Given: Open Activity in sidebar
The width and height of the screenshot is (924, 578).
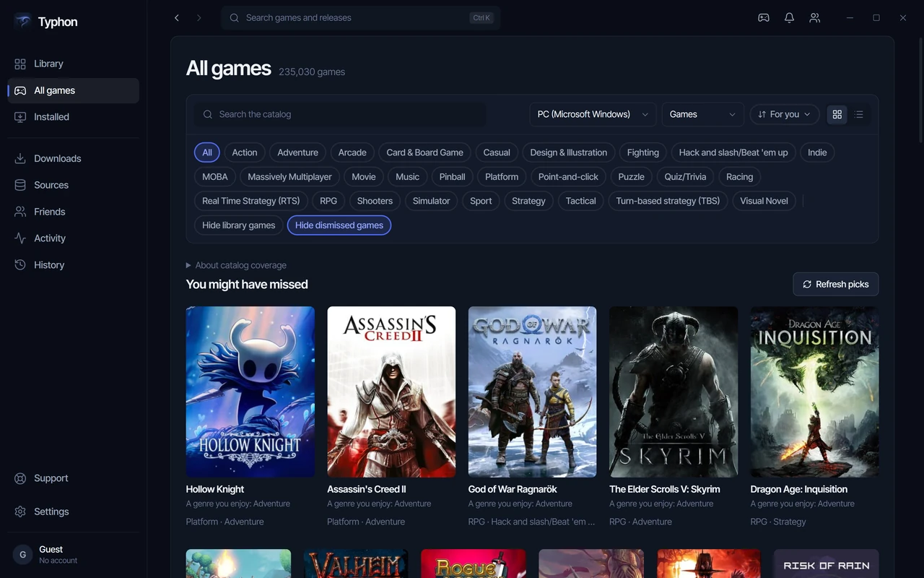Looking at the screenshot, I should (73, 238).
